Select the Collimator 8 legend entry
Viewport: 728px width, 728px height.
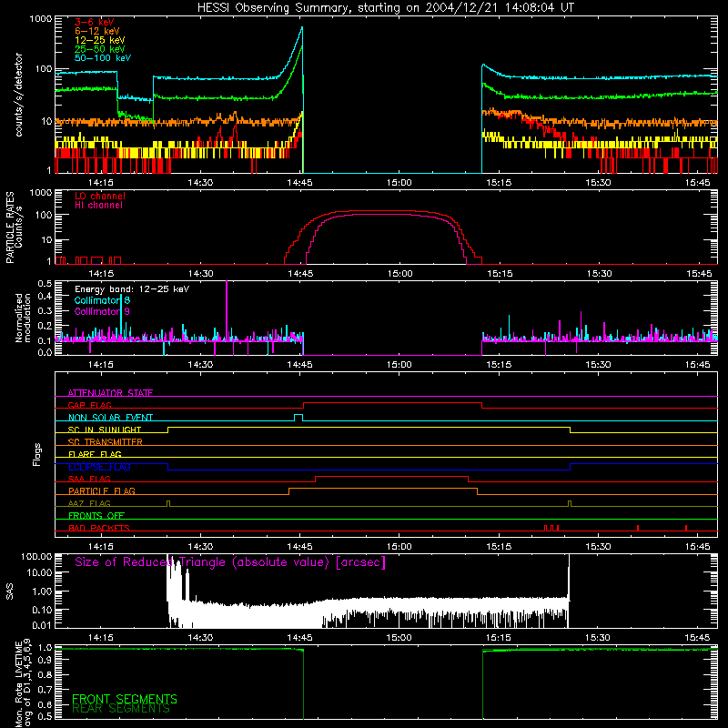click(x=102, y=300)
